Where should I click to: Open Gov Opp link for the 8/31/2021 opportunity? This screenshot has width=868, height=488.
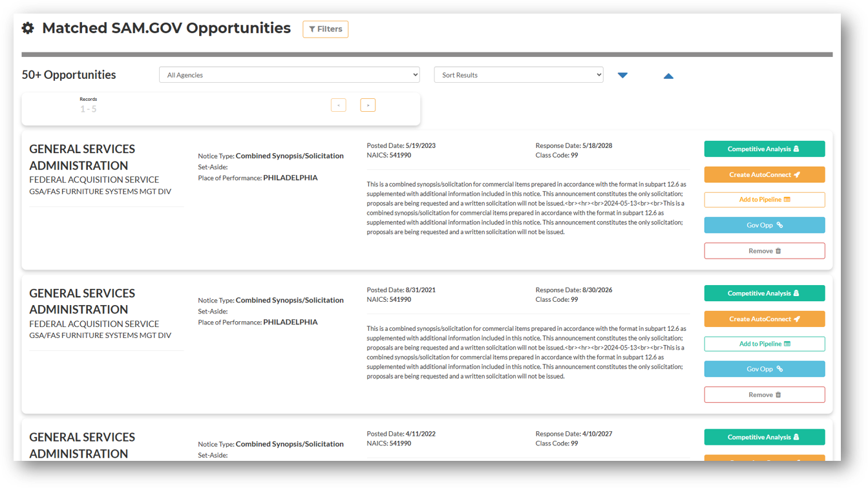point(765,369)
